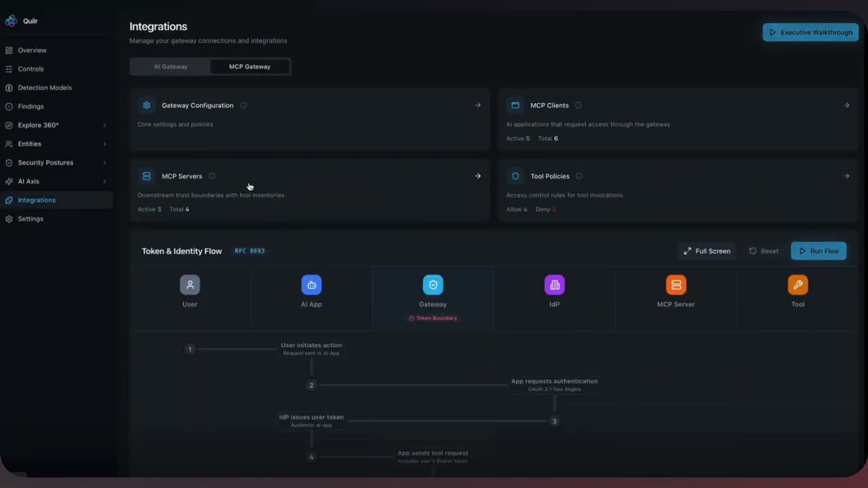Open Settings menu item
Viewport: 868px width, 488px height.
[x=31, y=219]
